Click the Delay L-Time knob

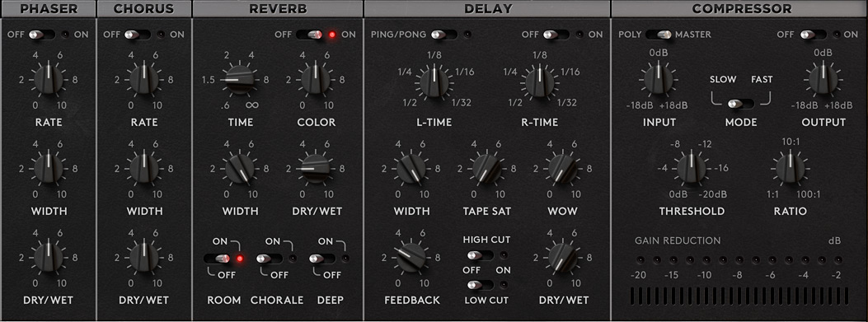(434, 82)
